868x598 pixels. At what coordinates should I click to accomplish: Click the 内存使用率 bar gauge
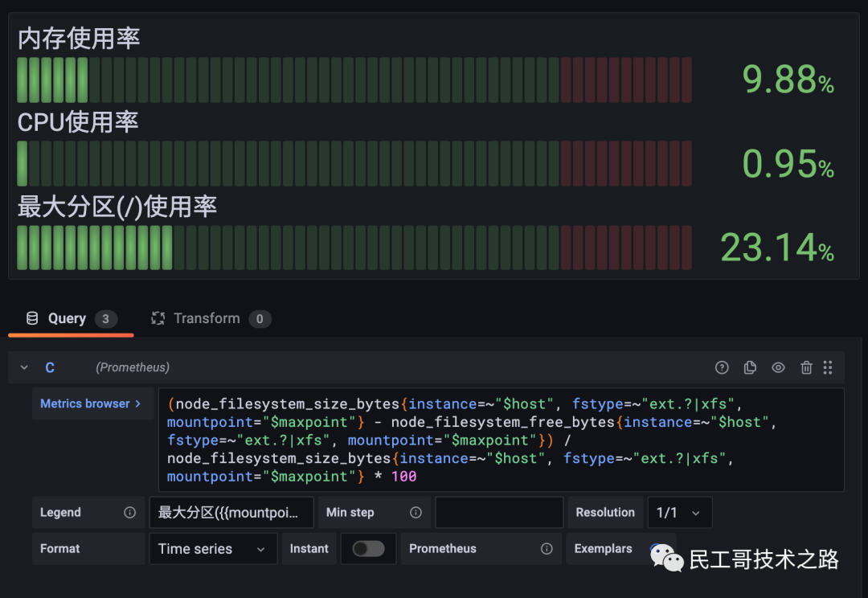pos(354,80)
